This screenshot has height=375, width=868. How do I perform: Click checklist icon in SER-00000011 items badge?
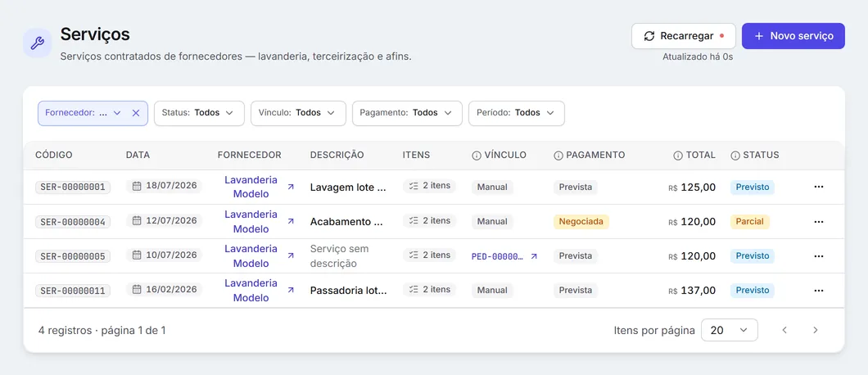click(413, 289)
